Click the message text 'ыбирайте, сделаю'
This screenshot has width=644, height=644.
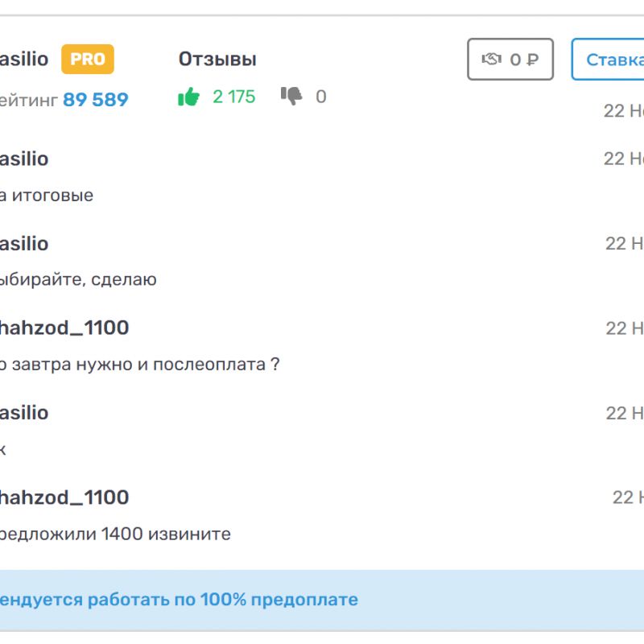click(x=78, y=280)
